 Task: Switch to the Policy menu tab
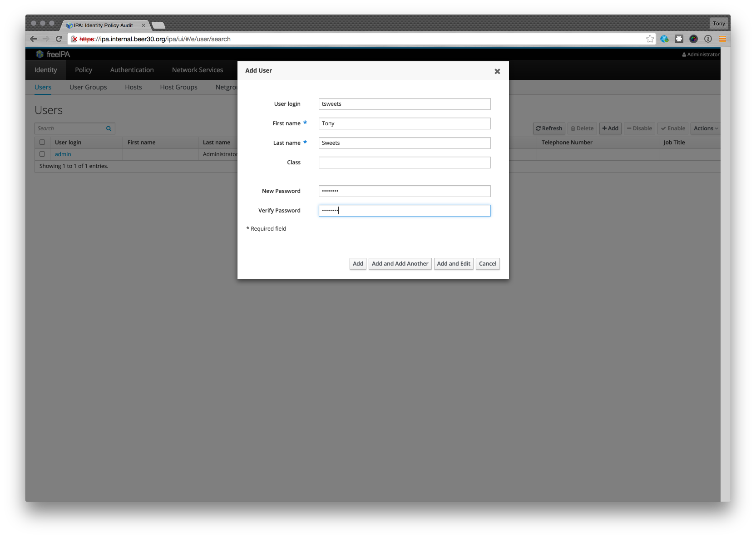(84, 70)
